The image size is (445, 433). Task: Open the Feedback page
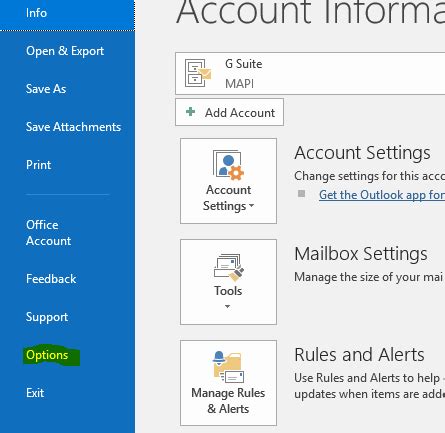pyautogui.click(x=51, y=279)
